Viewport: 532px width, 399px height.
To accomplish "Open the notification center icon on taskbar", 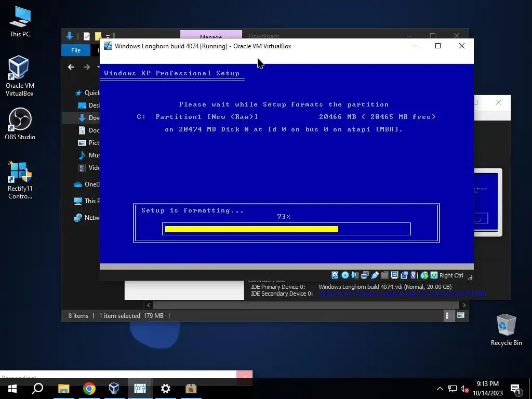I will 515,389.
